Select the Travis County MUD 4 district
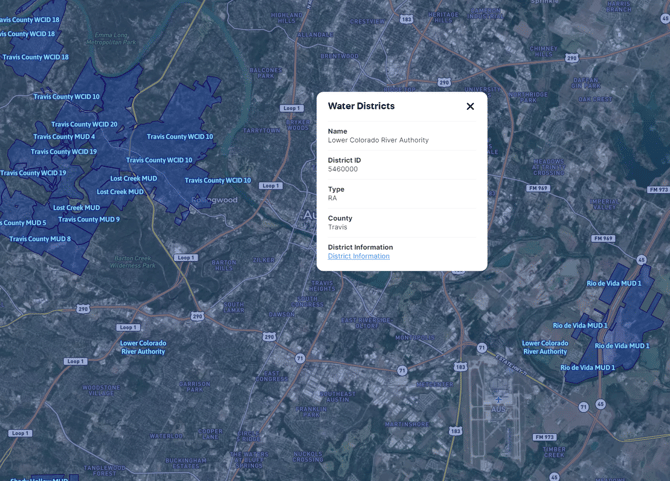This screenshot has width=670, height=481. tap(64, 137)
